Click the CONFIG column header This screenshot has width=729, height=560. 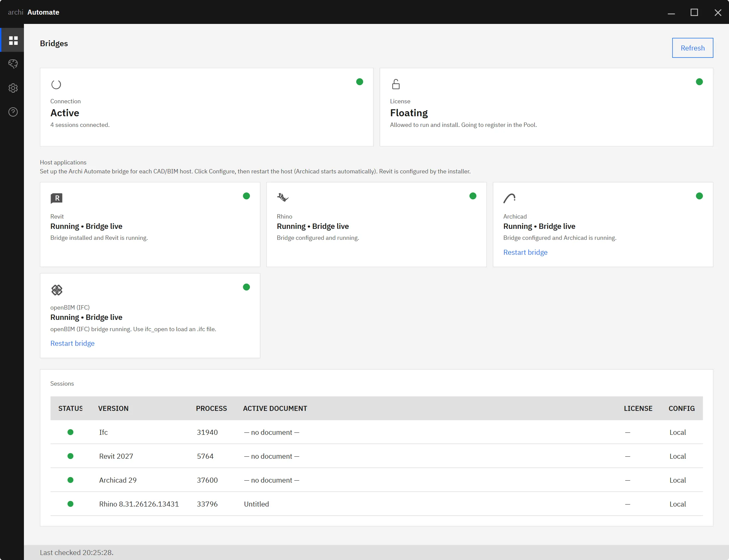(x=681, y=408)
